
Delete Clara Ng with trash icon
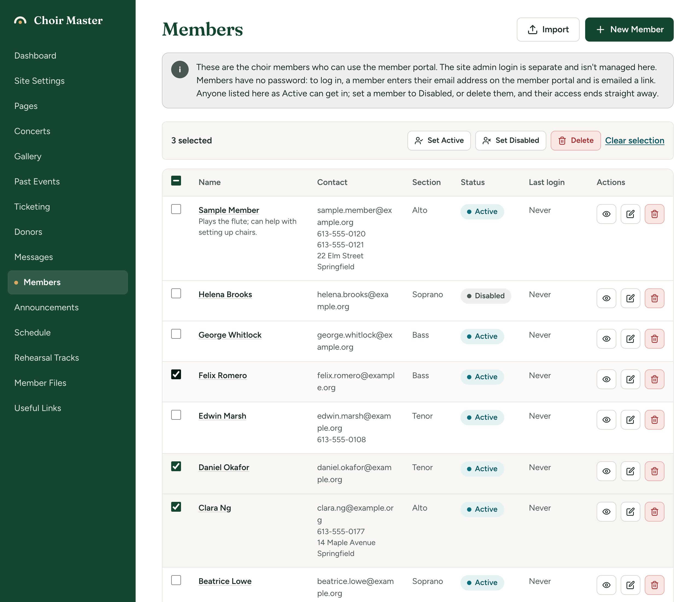point(654,512)
